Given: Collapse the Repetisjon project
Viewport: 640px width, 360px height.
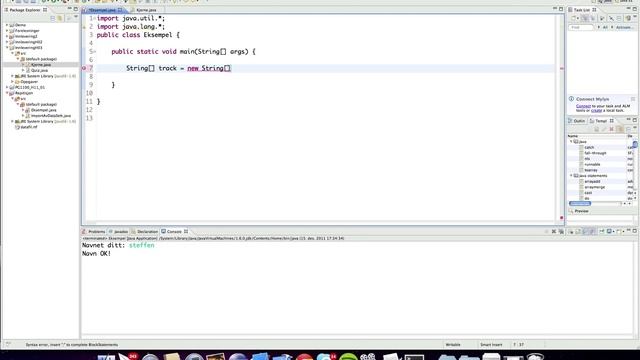Looking at the screenshot, I should (x=7, y=93).
